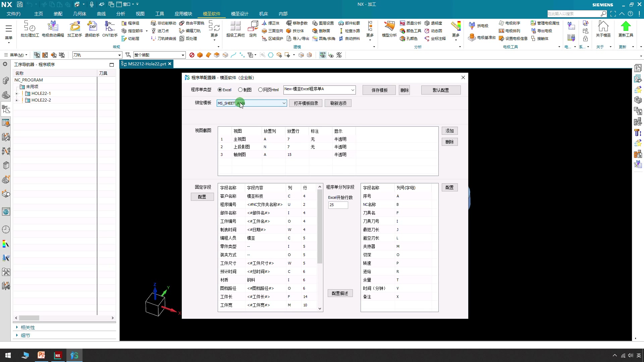Open the 颜色工具 color tool
The height and width of the screenshot is (362, 644).
pyautogui.click(x=411, y=31)
